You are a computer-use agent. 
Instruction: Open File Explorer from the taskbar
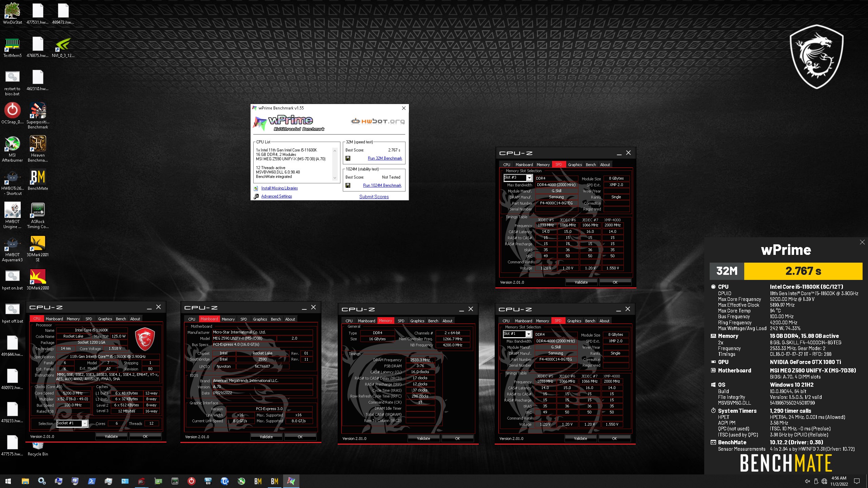point(25,481)
